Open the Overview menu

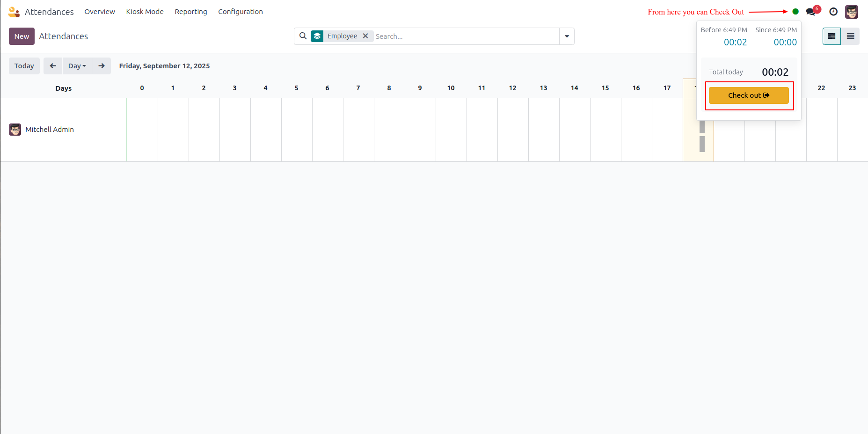tap(100, 12)
